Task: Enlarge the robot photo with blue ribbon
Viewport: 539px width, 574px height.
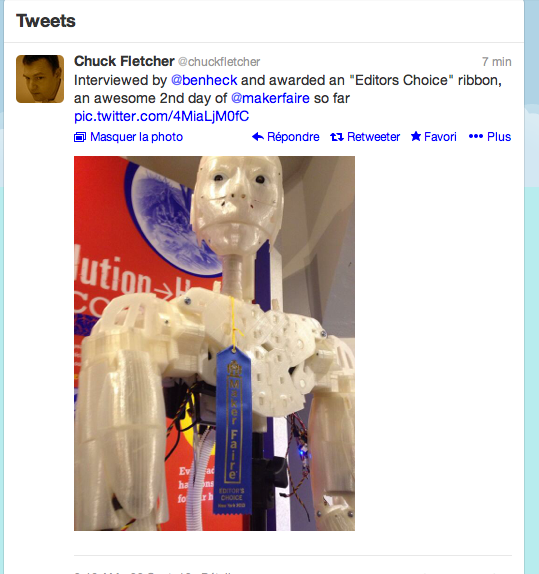Action: pos(214,343)
